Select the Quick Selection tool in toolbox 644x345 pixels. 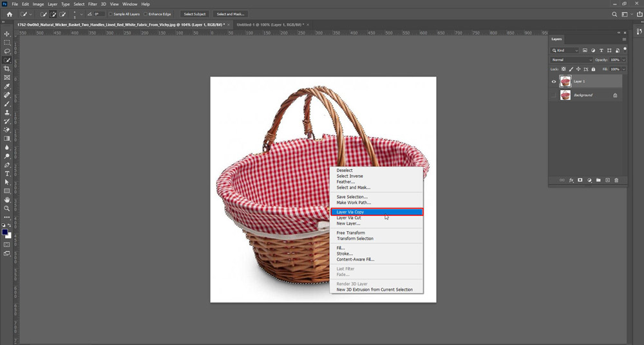[x=7, y=60]
